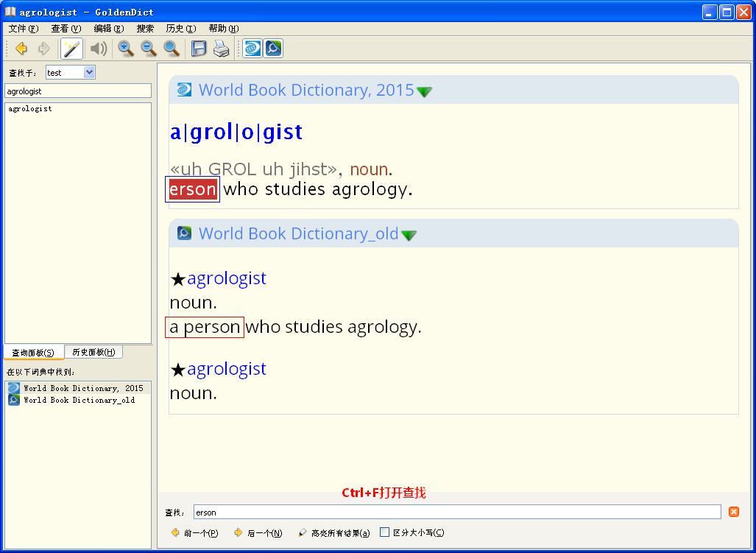This screenshot has height=553, width=756.
Task: Click the zoom in magnifier icon
Action: point(126,48)
